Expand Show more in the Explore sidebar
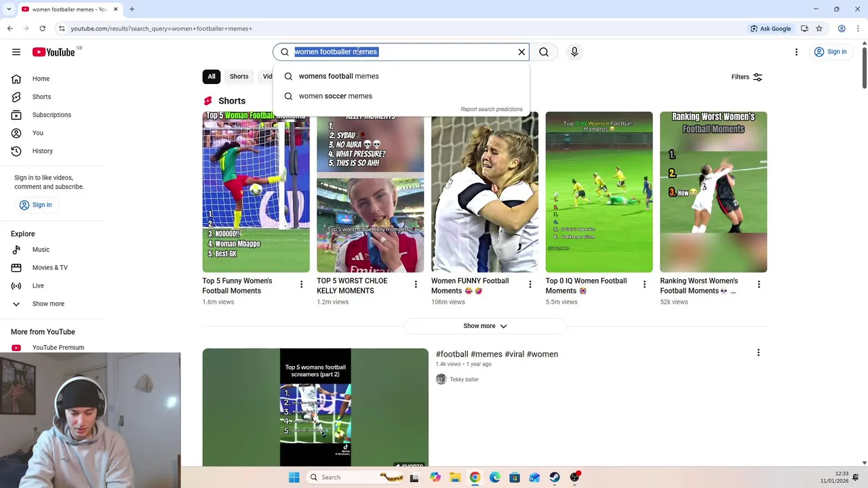Screen dimensions: 868x488 pos(48,304)
